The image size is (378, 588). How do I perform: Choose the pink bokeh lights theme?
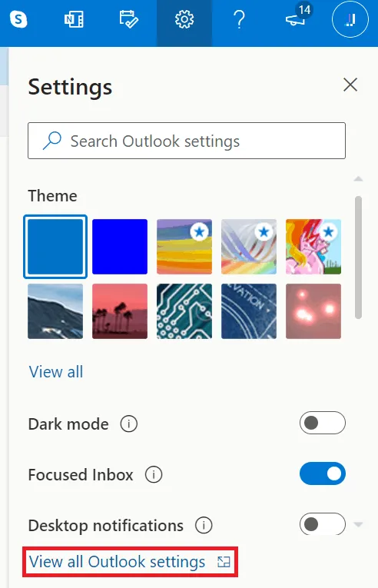[x=313, y=311]
